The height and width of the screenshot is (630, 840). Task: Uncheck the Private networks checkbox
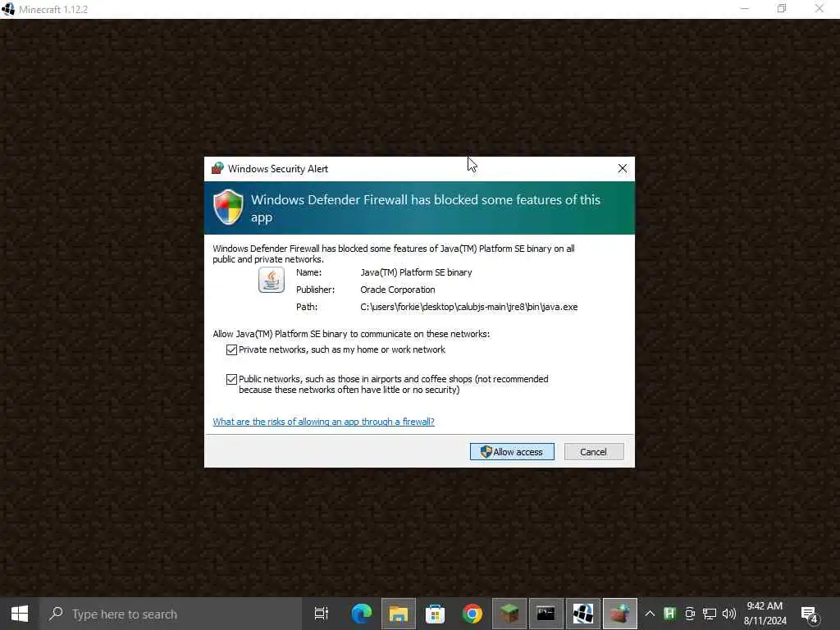(231, 349)
